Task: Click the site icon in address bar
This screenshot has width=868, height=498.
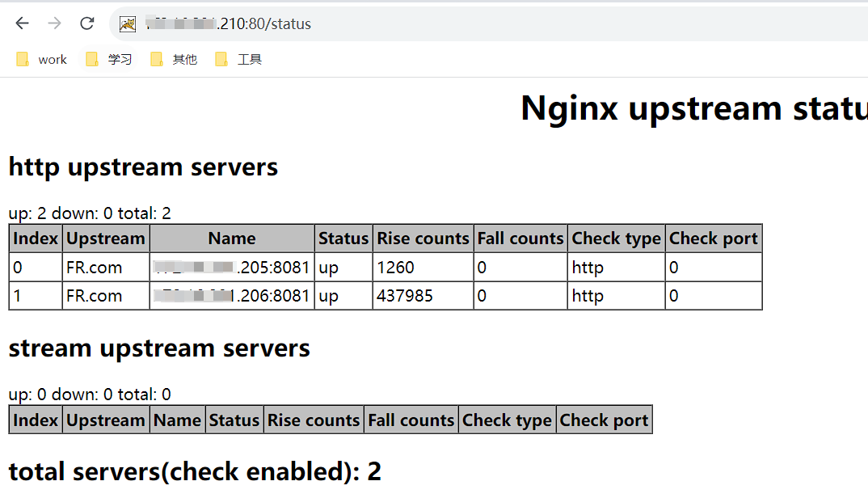Action: tap(128, 24)
